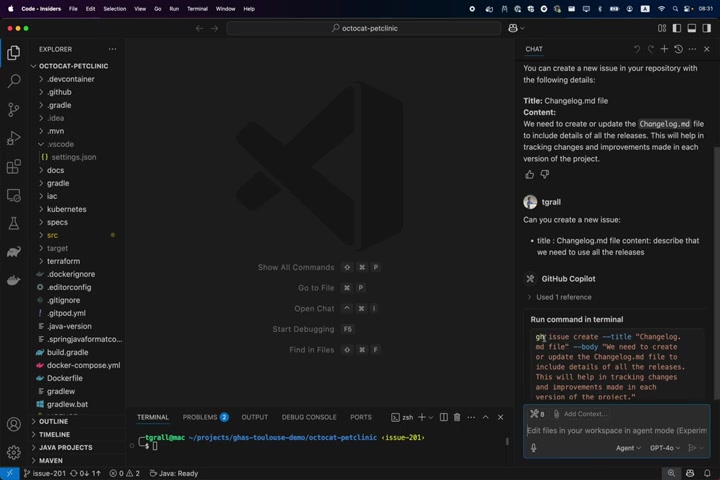Open the Testing flask view
720x480 pixels.
[14, 224]
